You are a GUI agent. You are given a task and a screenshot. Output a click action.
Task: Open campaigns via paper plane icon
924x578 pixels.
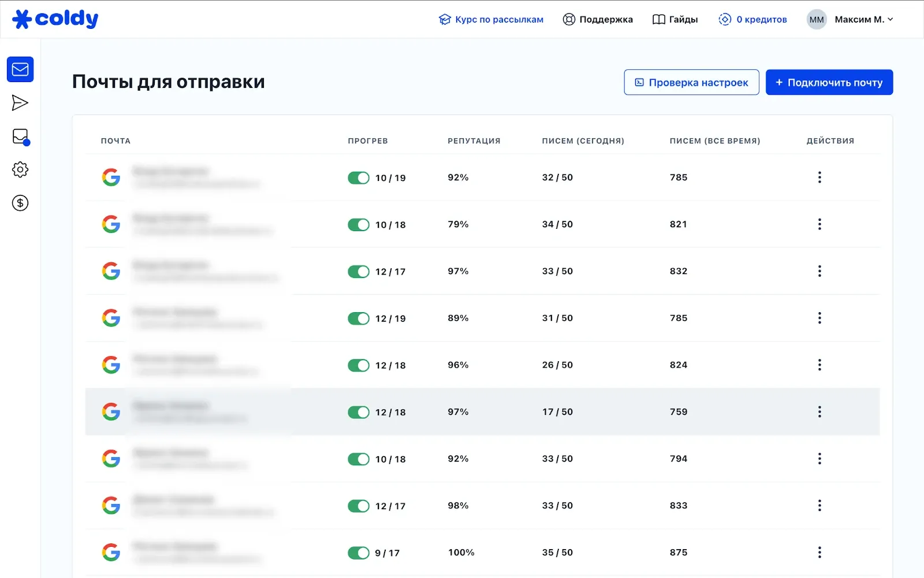tap(20, 103)
